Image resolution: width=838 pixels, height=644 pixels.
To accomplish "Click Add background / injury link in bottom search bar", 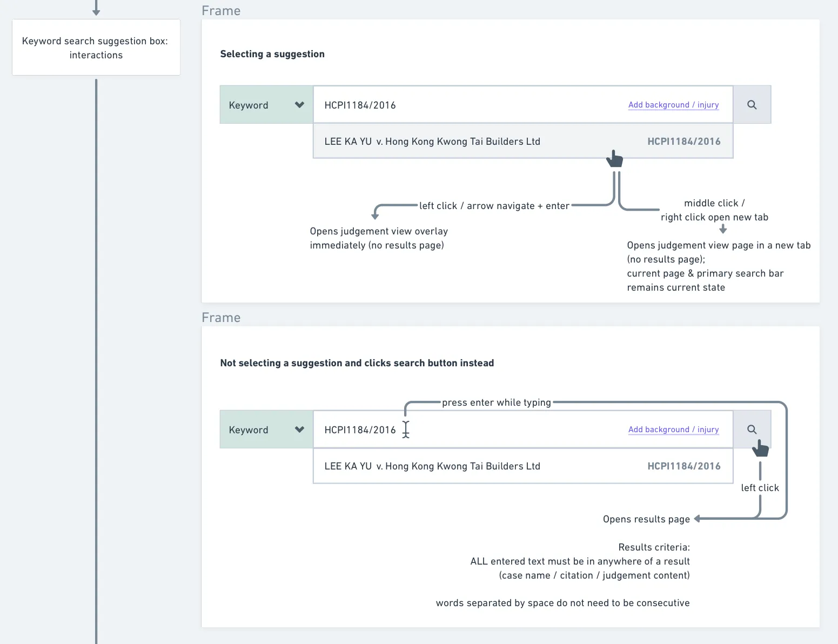I will 673,430.
